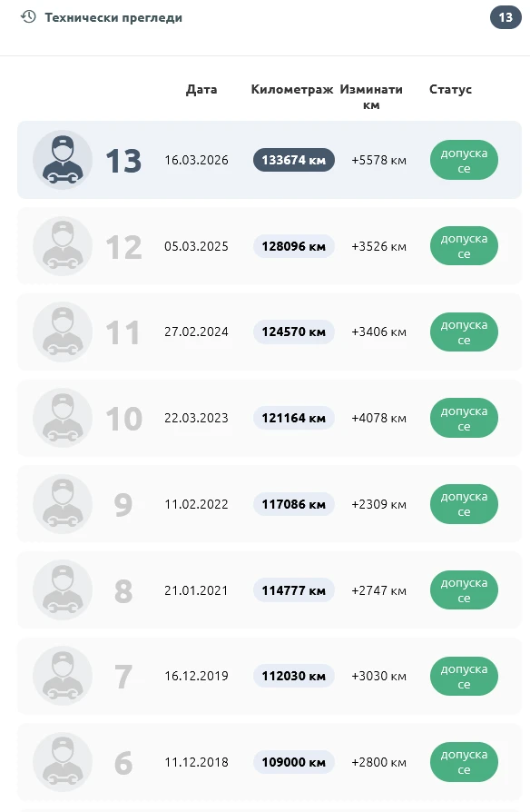This screenshot has height=812, width=530.
Task: Click the mechanic avatar for inspection 6
Action: click(x=63, y=762)
